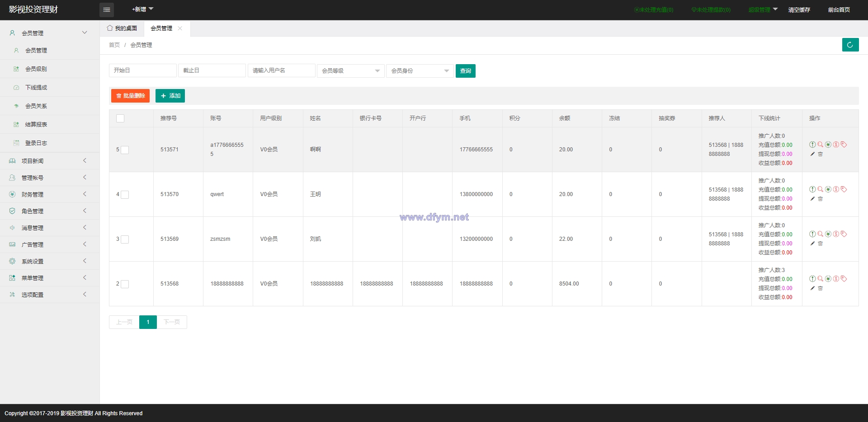Expand the 项目新闻 sidebar group
The image size is (868, 422).
point(50,161)
